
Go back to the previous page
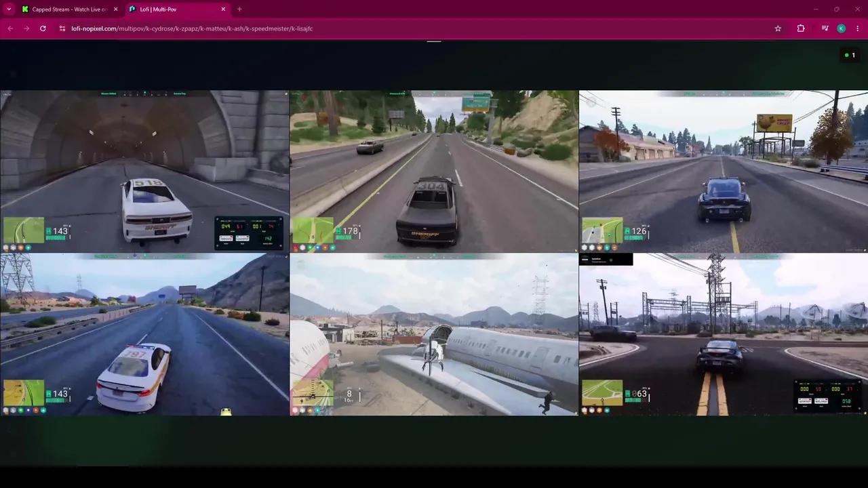pyautogui.click(x=10, y=28)
